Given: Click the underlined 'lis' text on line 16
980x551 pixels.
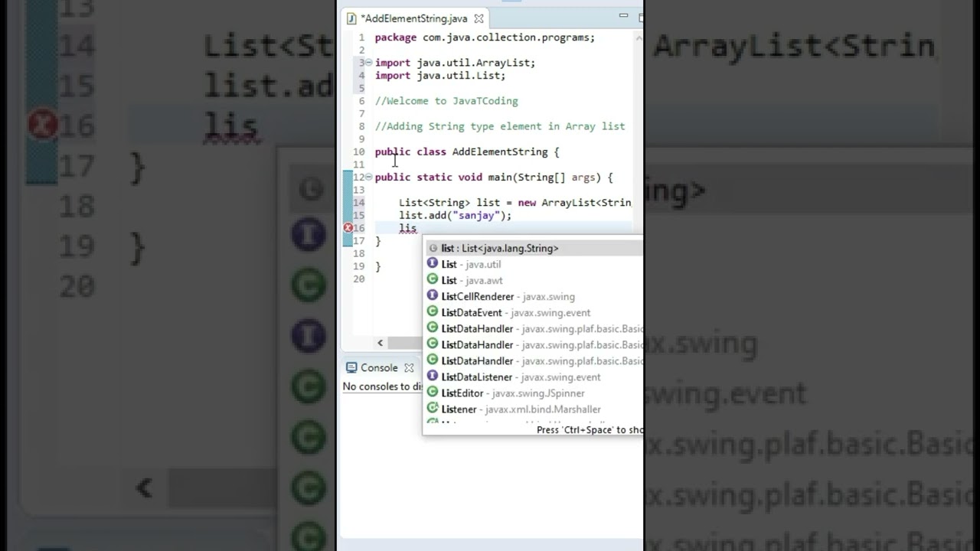Looking at the screenshot, I should click(x=407, y=228).
